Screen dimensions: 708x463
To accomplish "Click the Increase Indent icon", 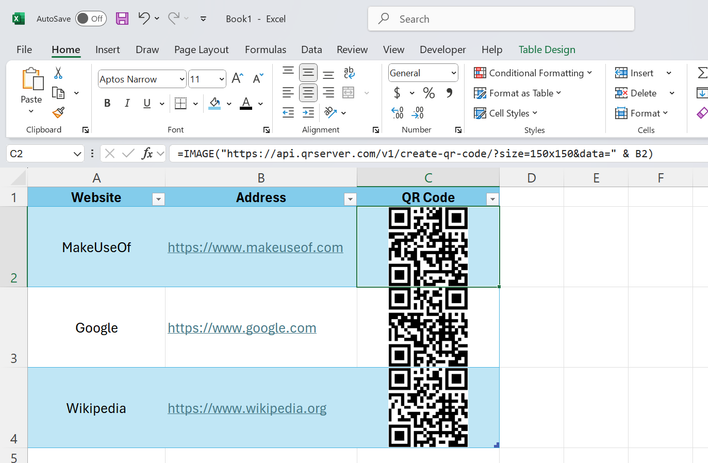I will click(x=308, y=112).
